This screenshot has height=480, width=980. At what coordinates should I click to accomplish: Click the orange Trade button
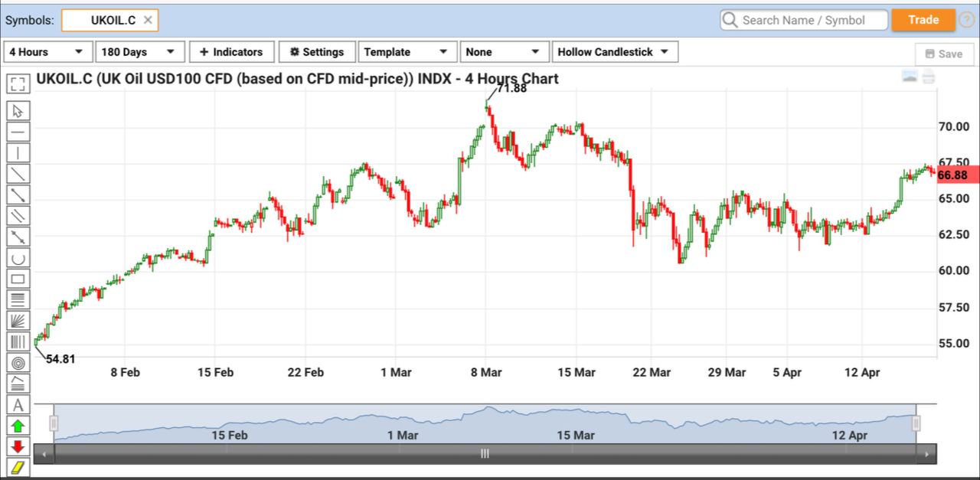(x=923, y=20)
